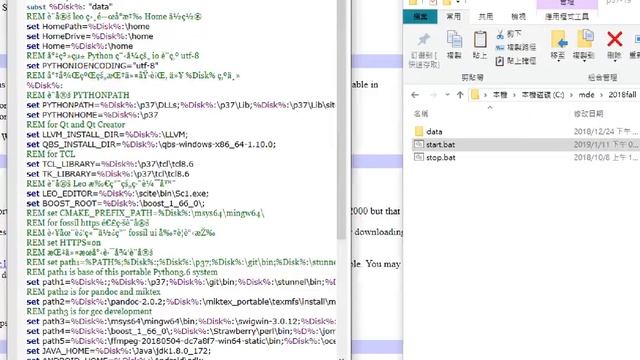
Task: Click the line set HomePath=%Disk%:\home
Action: point(88,27)
